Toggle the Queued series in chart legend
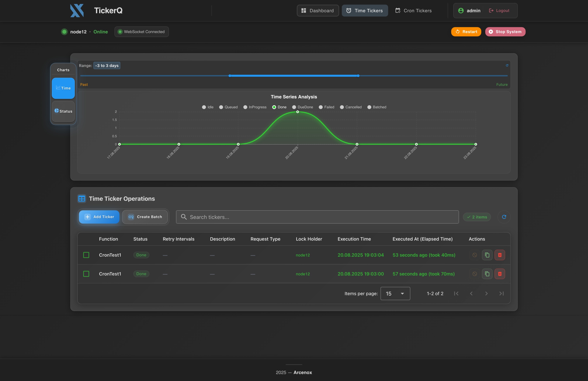This screenshot has width=588, height=381. [228, 107]
